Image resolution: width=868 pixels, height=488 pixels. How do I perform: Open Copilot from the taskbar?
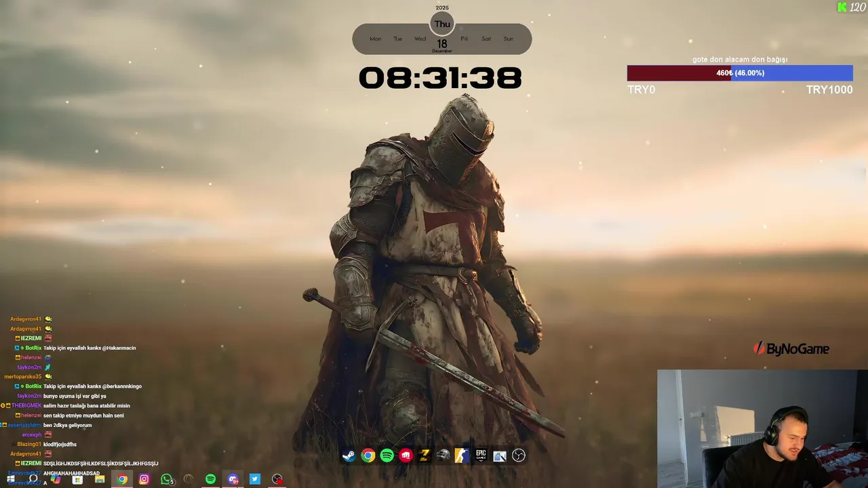56,479
